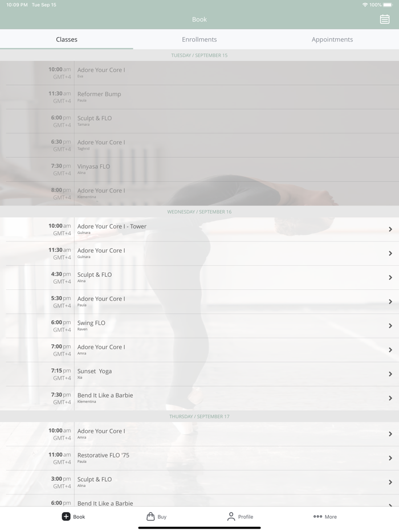
Task: Tap the iPad home indicator bar
Action: click(199, 527)
